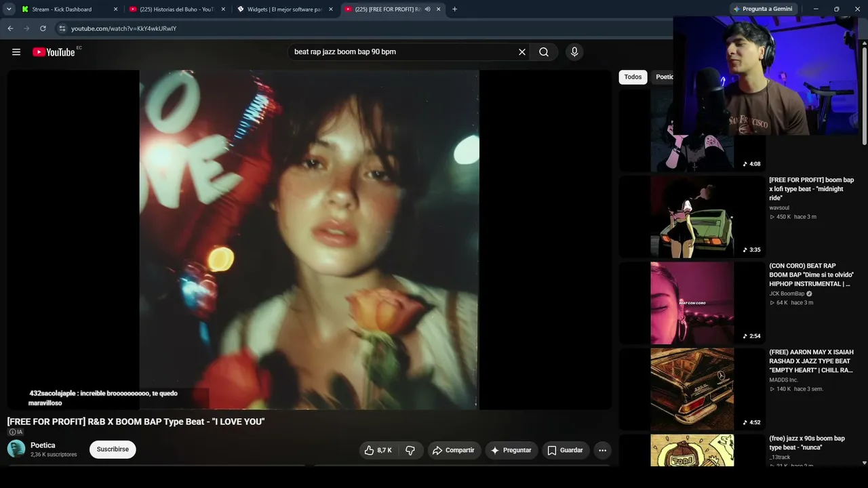Save the video with Guardar
The height and width of the screenshot is (488, 868).
[566, 450]
